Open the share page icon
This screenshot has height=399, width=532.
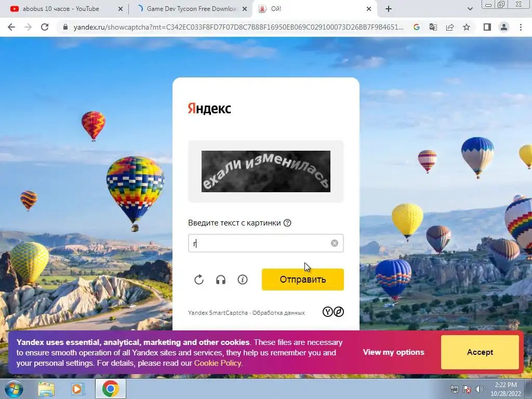coord(450,27)
